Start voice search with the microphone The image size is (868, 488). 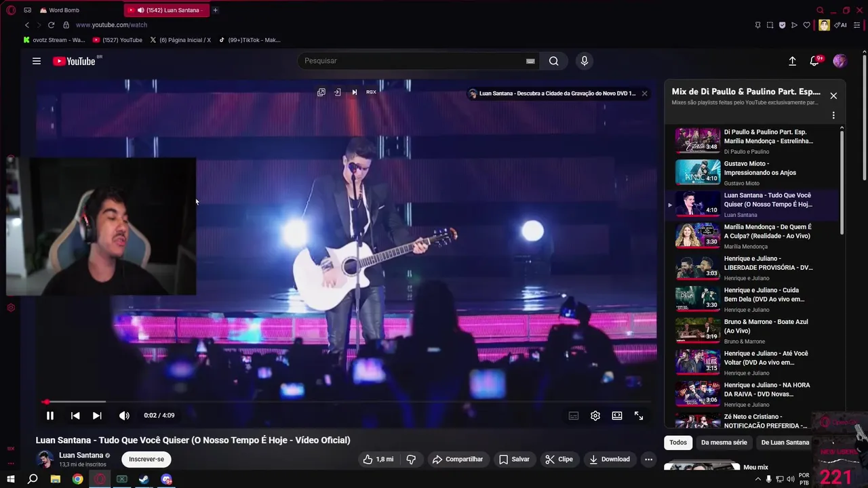pyautogui.click(x=585, y=61)
